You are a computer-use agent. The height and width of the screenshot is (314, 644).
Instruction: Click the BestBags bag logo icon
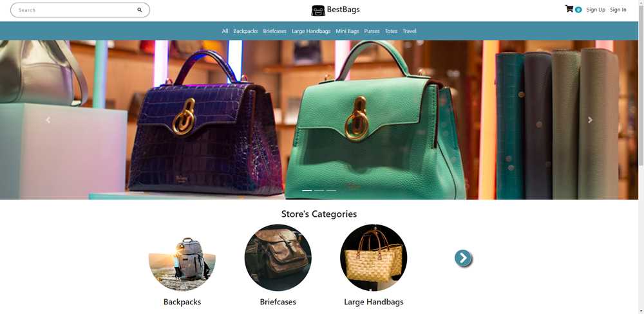pos(318,10)
